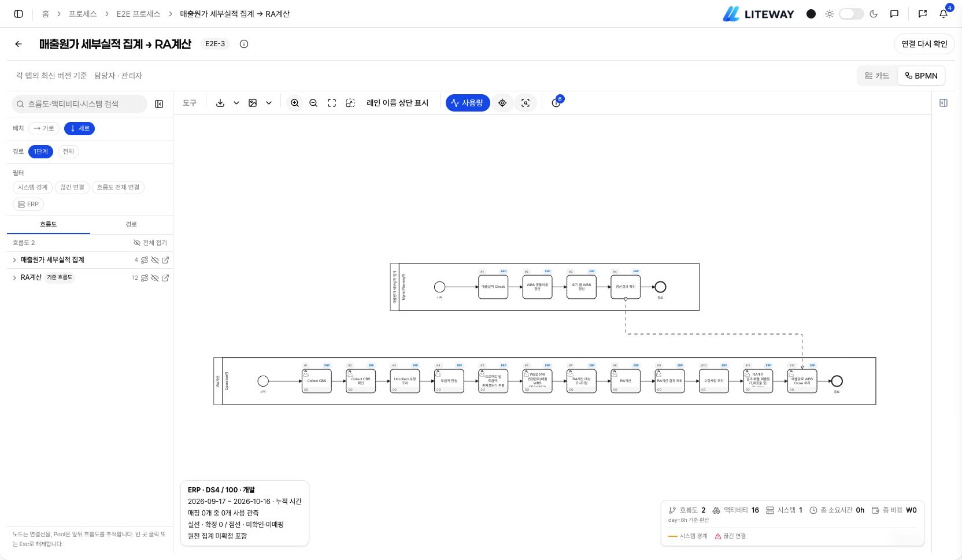The height and width of the screenshot is (560, 962).
Task: Click the scan-search icon in toolbar
Action: 526,103
